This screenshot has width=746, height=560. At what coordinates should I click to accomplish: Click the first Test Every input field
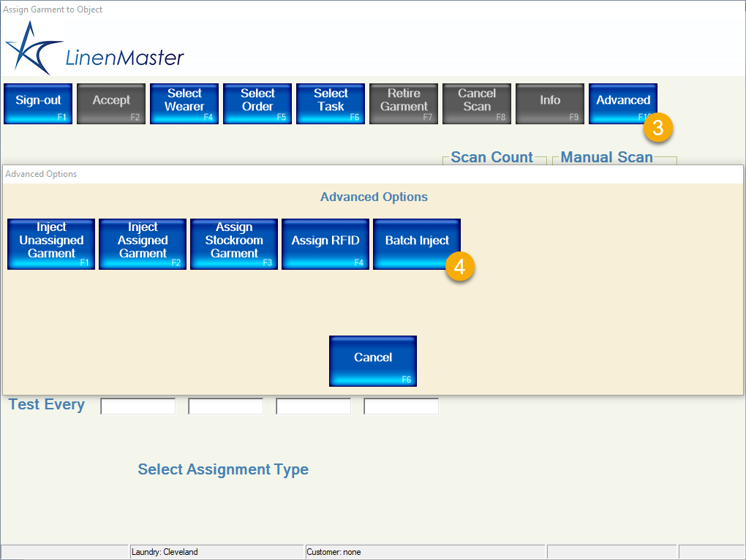coord(138,406)
